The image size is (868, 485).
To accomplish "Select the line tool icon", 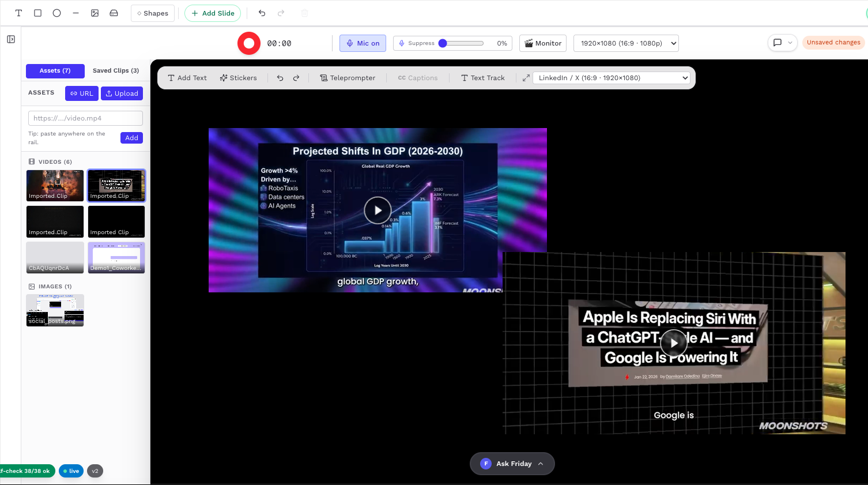I will 76,13.
